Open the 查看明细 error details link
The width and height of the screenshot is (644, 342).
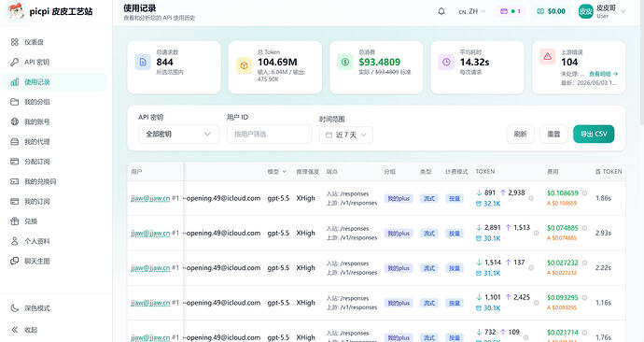tap(603, 74)
